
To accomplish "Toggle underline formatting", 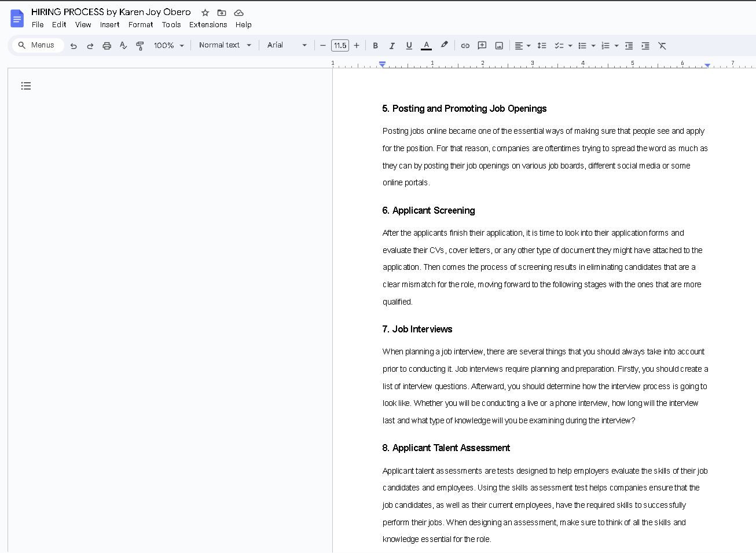I will (x=409, y=46).
